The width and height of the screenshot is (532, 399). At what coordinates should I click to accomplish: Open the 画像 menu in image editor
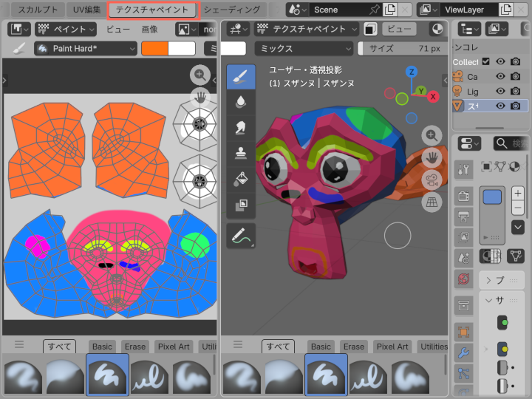coord(149,29)
